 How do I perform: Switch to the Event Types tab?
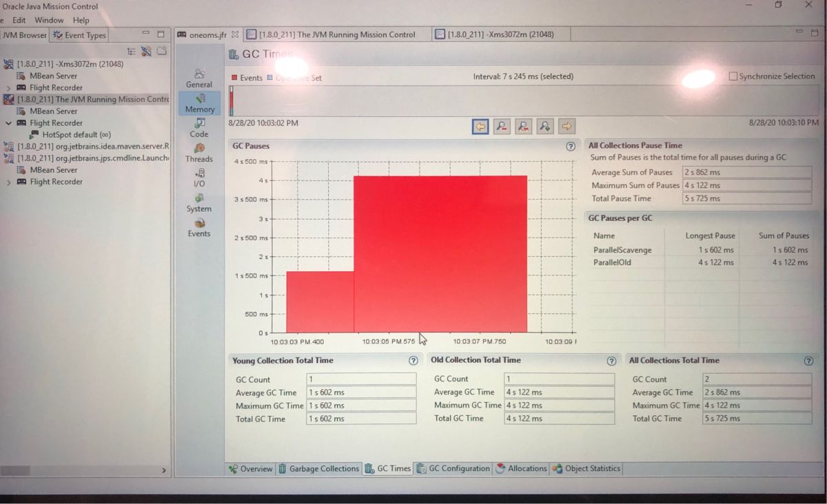(79, 35)
